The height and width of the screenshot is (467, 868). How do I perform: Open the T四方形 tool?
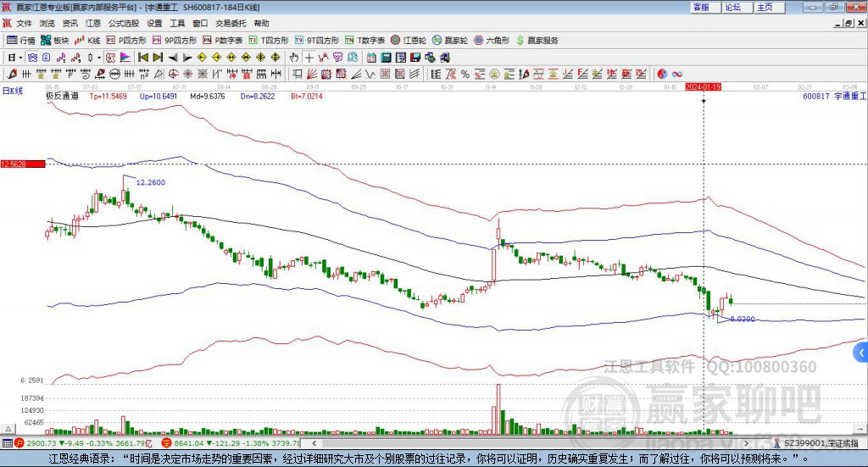click(269, 41)
